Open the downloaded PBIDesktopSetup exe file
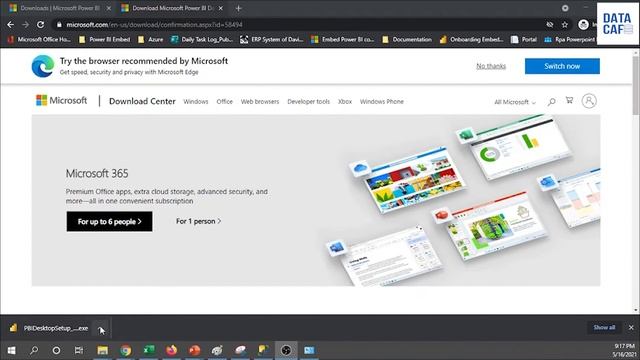The image size is (640, 360). pos(49,328)
